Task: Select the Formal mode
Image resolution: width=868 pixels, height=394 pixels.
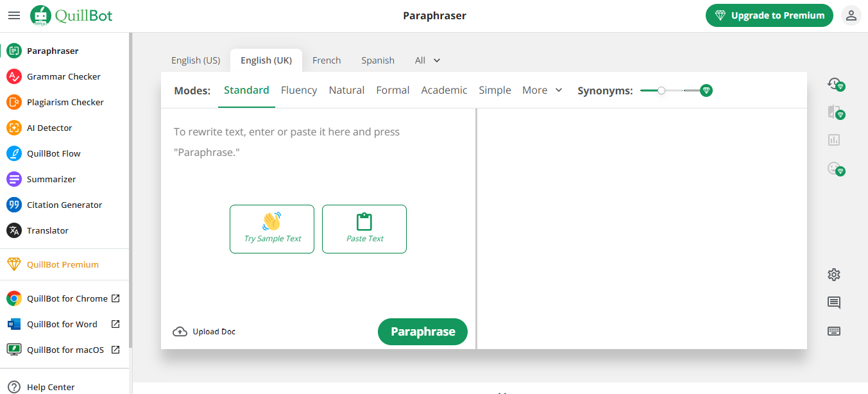Action: 393,90
